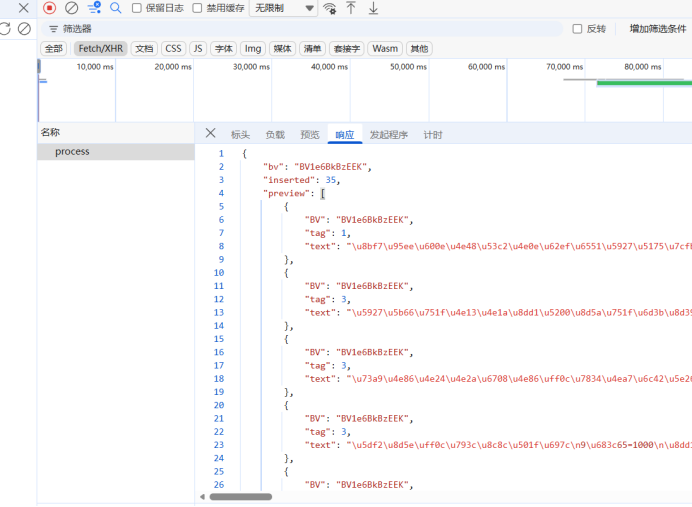Image resolution: width=692 pixels, height=507 pixels.
Task: Enable the 禁用缓存 checkbox
Action: [197, 8]
